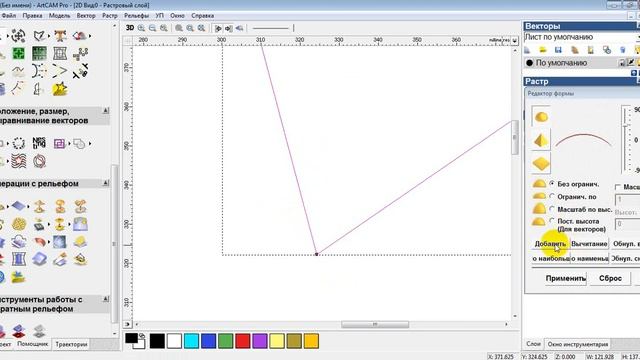
Task: Collapse the relief operations section
Action: tap(106, 183)
